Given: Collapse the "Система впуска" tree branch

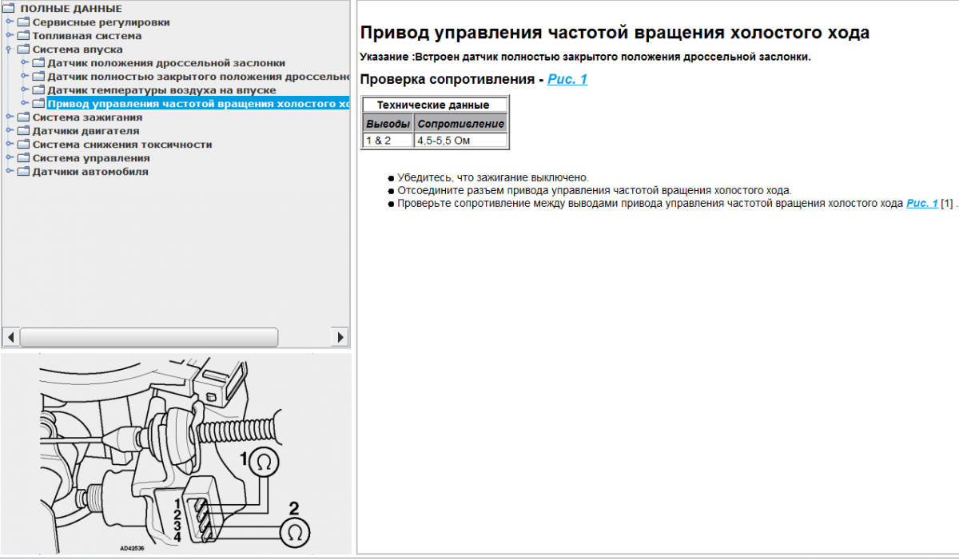Looking at the screenshot, I should pos(8,49).
